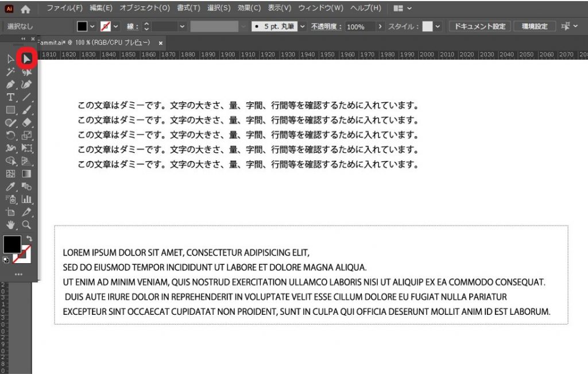Click text line "LOREM IPSUM DOLOR SIT AMET"

click(x=124, y=252)
